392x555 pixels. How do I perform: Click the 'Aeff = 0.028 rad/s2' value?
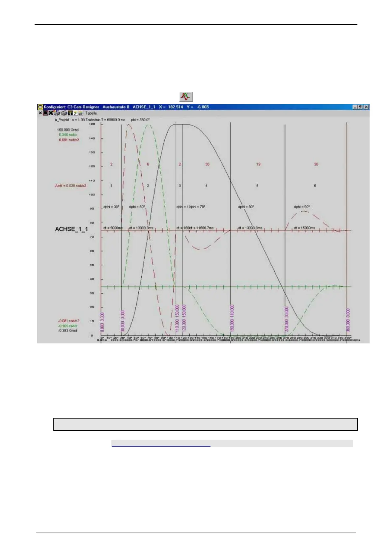click(x=70, y=186)
